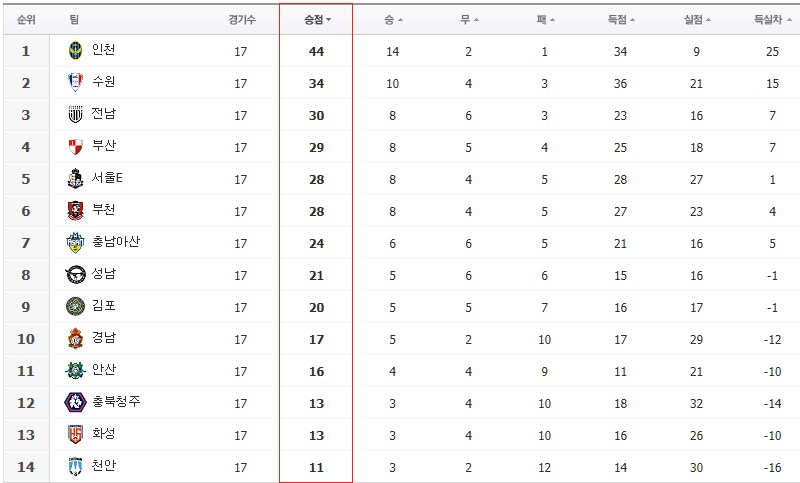Click the Incheon team crest icon

pyautogui.click(x=76, y=50)
